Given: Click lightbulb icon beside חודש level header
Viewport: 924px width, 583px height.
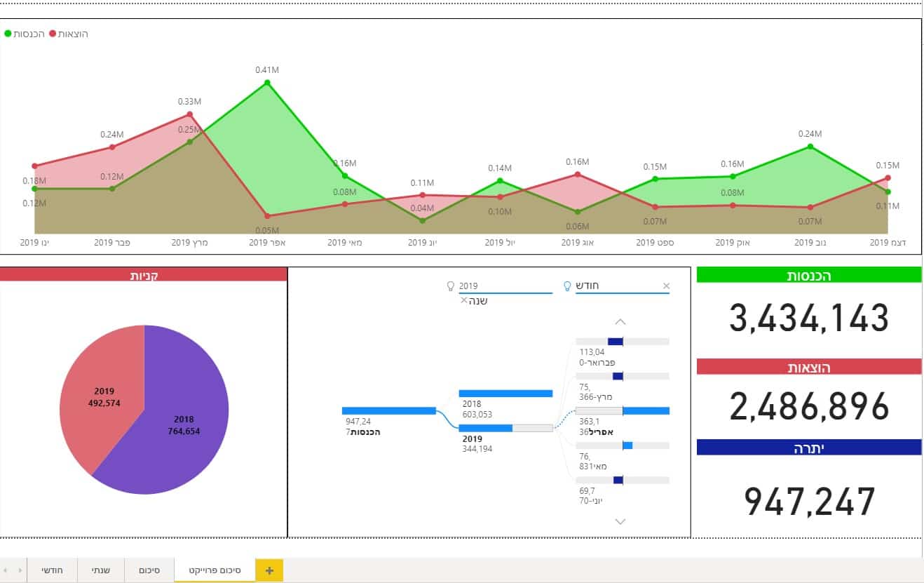Looking at the screenshot, I should pos(568,286).
